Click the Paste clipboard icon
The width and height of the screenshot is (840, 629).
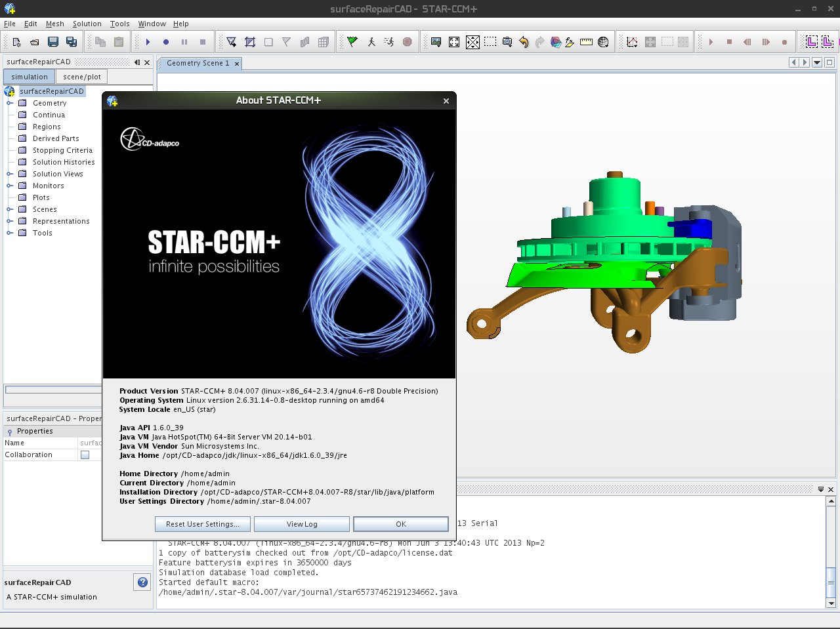119,42
